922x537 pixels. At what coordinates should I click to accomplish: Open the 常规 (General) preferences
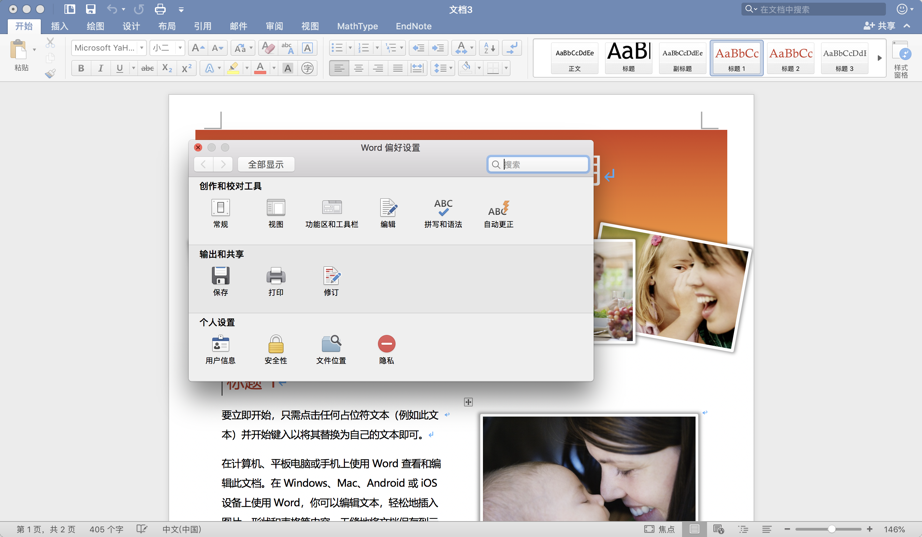tap(220, 213)
